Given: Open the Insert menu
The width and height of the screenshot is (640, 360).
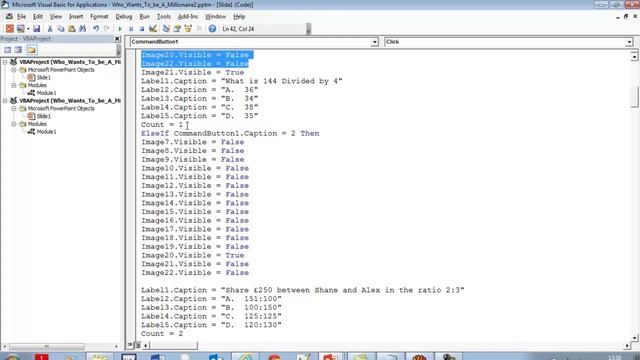Looking at the screenshot, I should (x=76, y=17).
